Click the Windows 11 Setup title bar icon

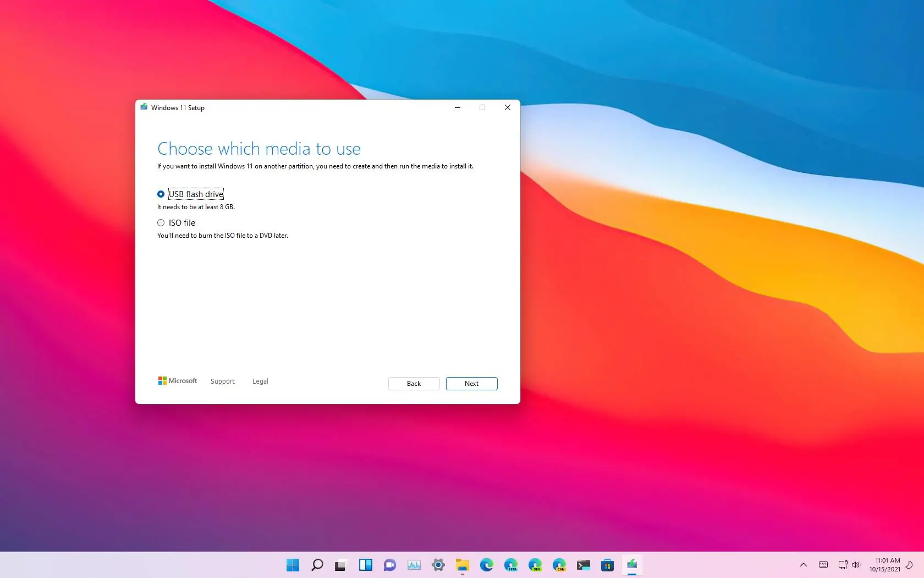point(144,107)
